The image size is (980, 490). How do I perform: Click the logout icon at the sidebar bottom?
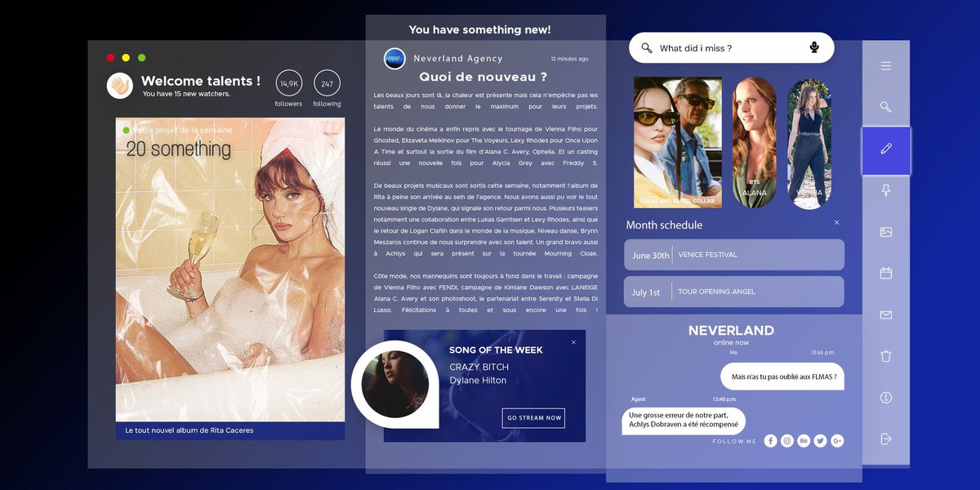pyautogui.click(x=886, y=439)
